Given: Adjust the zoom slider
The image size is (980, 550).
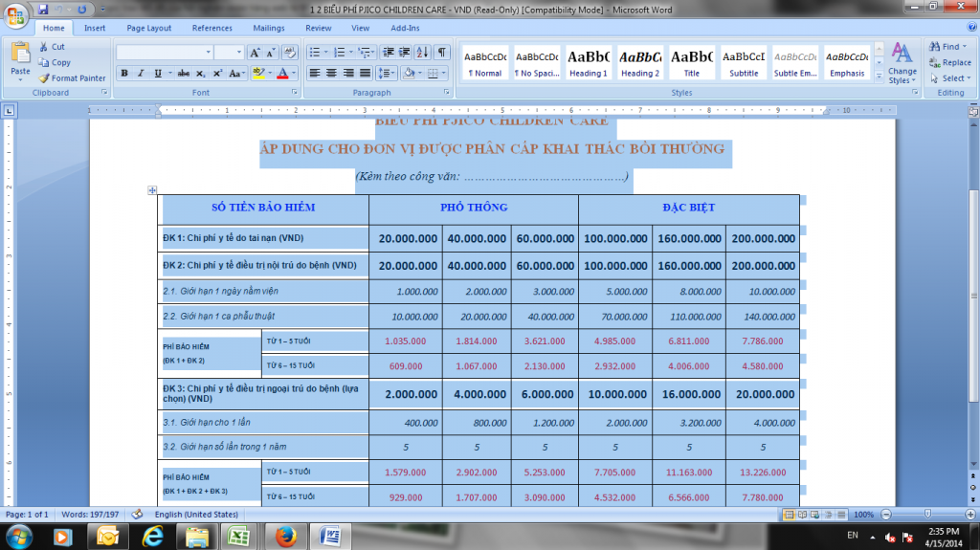Looking at the screenshot, I should click(x=927, y=514).
